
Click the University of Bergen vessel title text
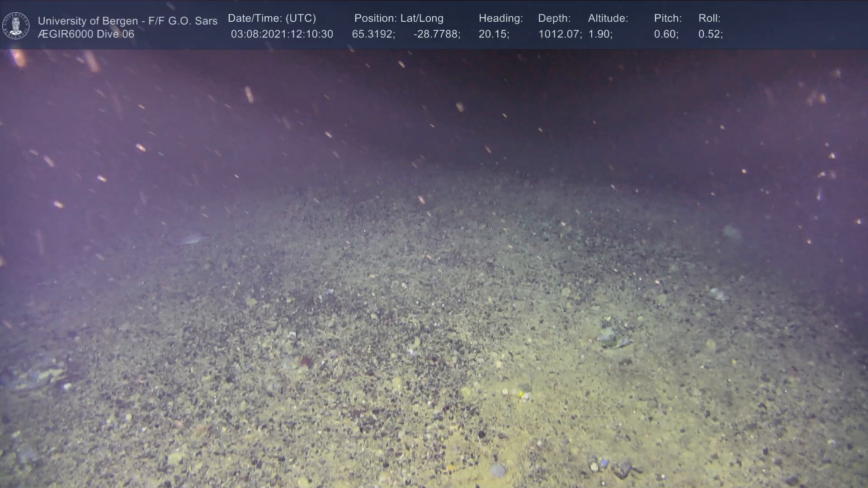coord(127,21)
